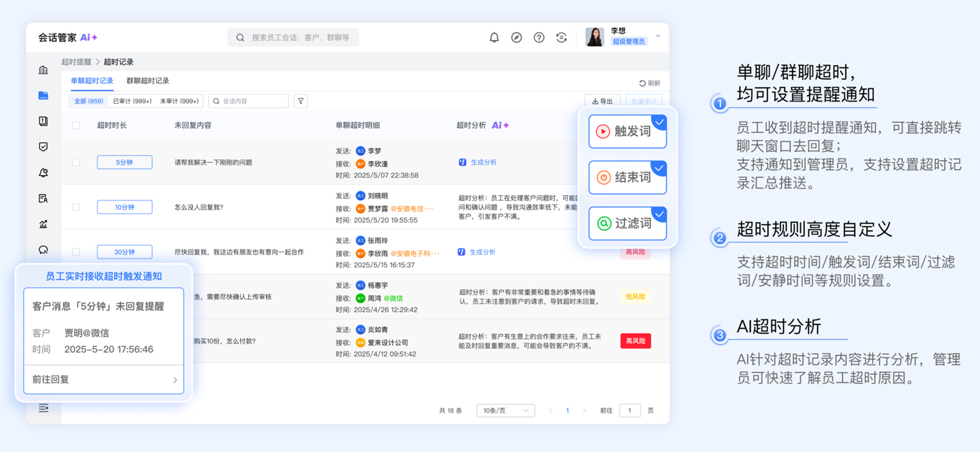
Task: Click the 导出 export button
Action: click(602, 101)
